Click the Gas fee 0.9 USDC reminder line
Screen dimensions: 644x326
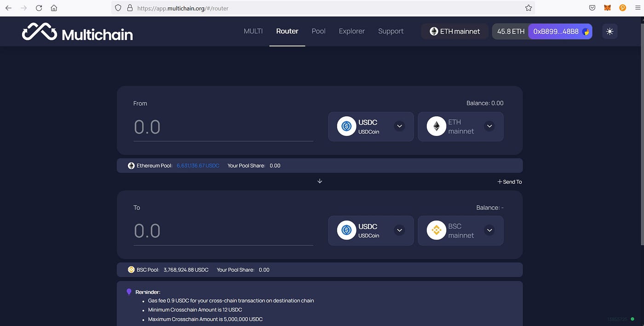click(x=231, y=300)
